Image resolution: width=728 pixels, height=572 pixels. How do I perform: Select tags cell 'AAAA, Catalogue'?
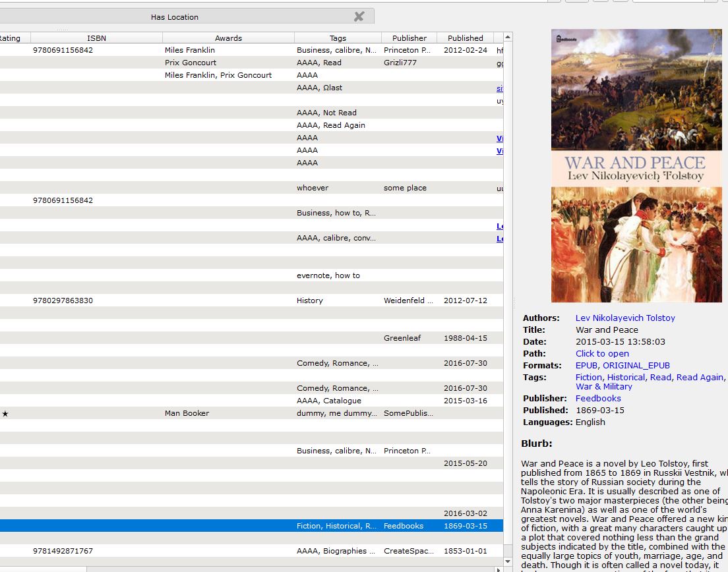click(338, 401)
